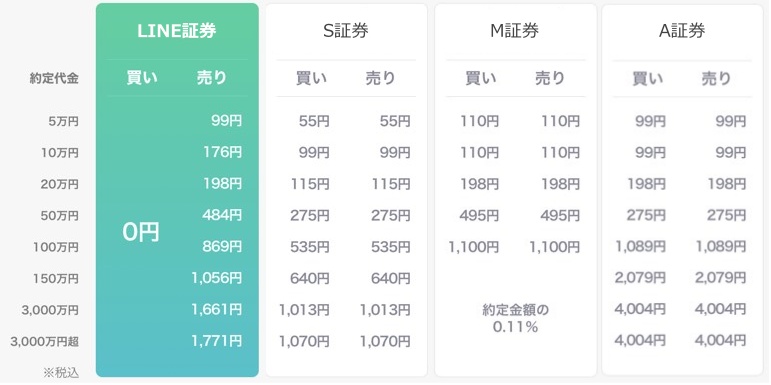Click the ※税込 footnote
This screenshot has height=385, width=771.
(61, 372)
